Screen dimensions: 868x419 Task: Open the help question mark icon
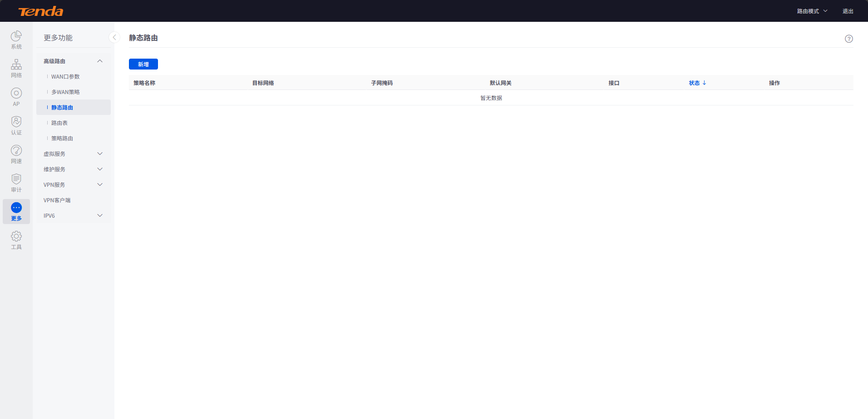click(849, 38)
